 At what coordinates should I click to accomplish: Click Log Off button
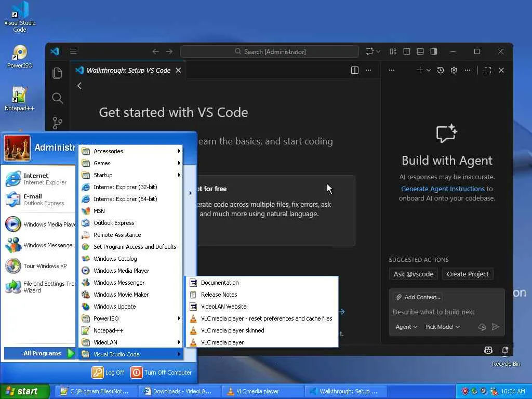[108, 373]
